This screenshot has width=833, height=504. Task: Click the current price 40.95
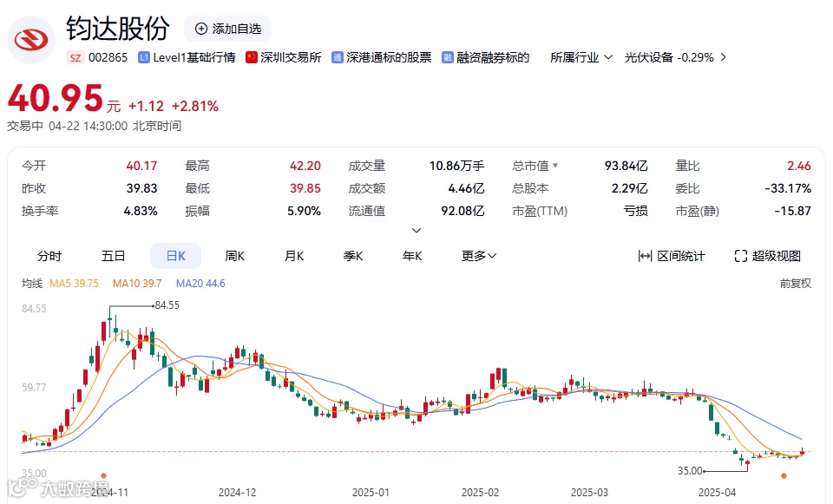[x=56, y=99]
